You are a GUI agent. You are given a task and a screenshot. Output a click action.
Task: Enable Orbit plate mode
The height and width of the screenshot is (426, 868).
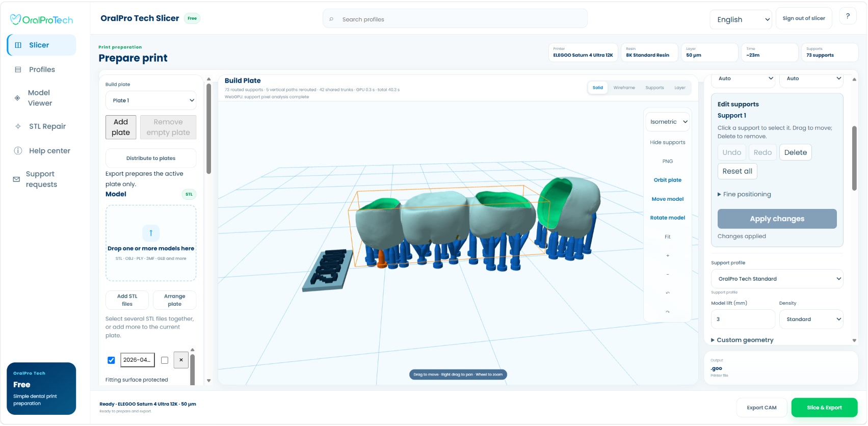click(x=668, y=180)
